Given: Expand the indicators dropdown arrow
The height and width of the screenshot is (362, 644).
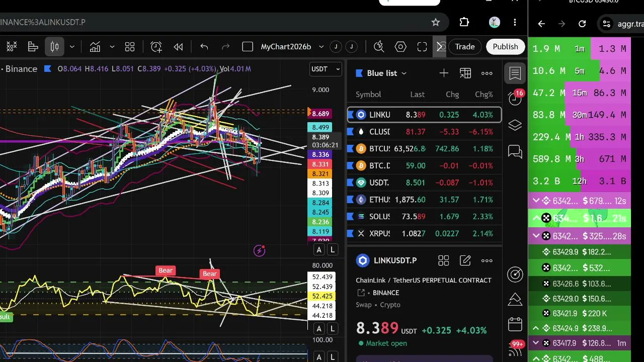Looking at the screenshot, I should pos(112,47).
